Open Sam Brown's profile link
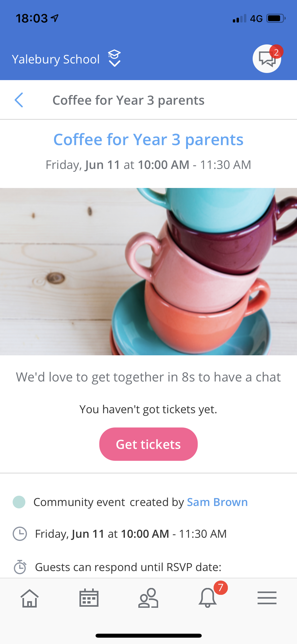 [x=217, y=502]
